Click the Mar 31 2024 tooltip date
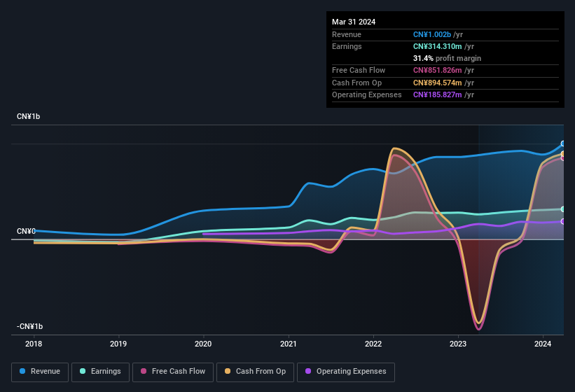Viewport: 575px width, 392px height. 354,22
